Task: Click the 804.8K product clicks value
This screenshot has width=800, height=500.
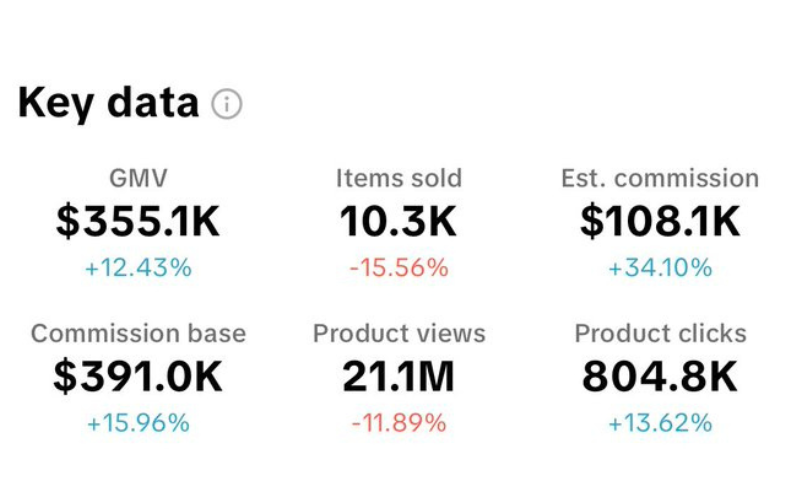Action: tap(660, 376)
